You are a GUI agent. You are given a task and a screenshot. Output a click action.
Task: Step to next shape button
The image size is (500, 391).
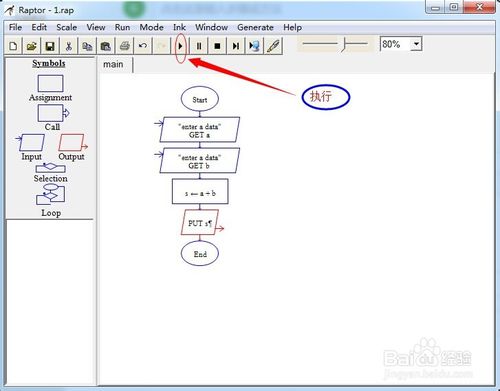click(x=236, y=46)
